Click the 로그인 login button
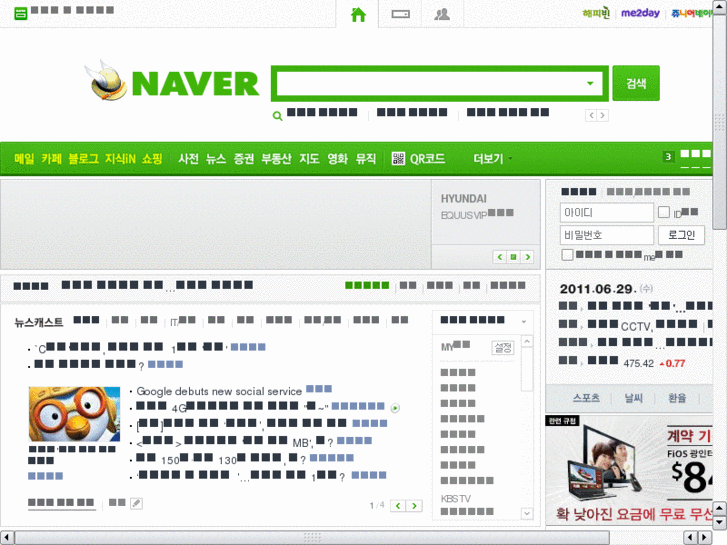The height and width of the screenshot is (545, 727). pyautogui.click(x=682, y=235)
